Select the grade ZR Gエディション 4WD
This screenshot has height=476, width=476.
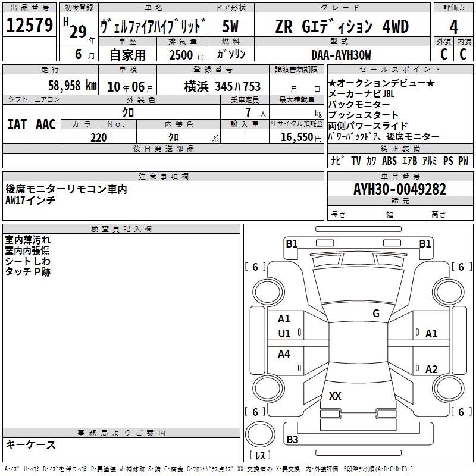click(x=342, y=26)
